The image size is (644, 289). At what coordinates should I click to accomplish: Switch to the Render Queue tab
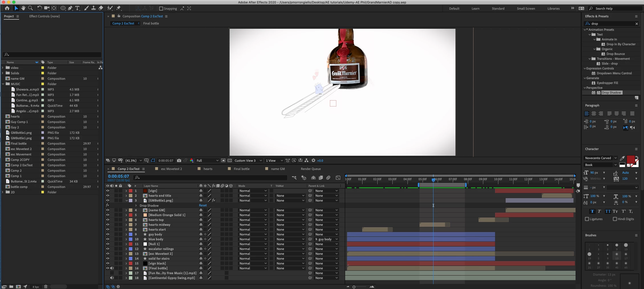click(x=311, y=169)
